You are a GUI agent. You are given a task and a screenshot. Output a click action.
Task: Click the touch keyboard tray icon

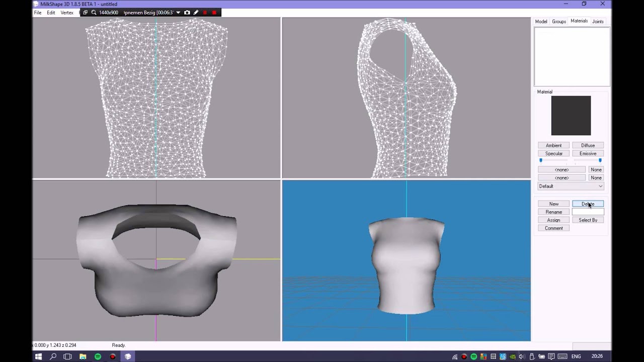tap(562, 356)
